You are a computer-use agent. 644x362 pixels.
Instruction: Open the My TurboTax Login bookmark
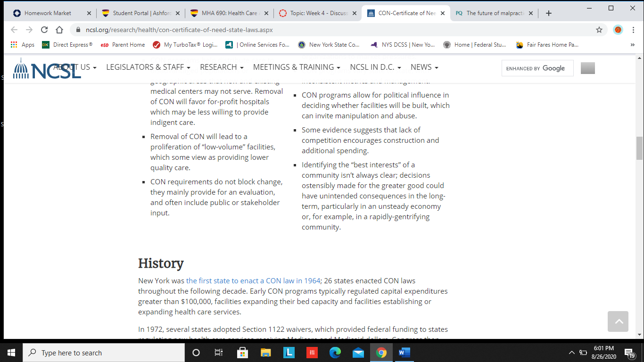(185, 45)
